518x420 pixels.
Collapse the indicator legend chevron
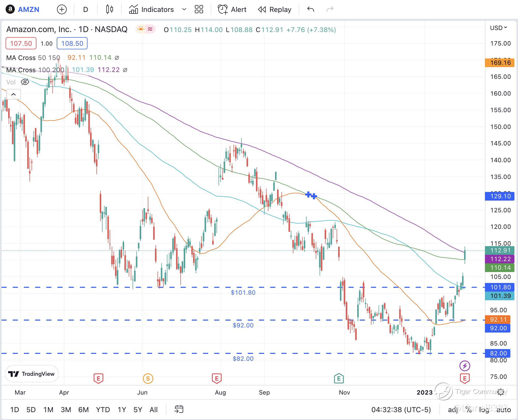13,94
